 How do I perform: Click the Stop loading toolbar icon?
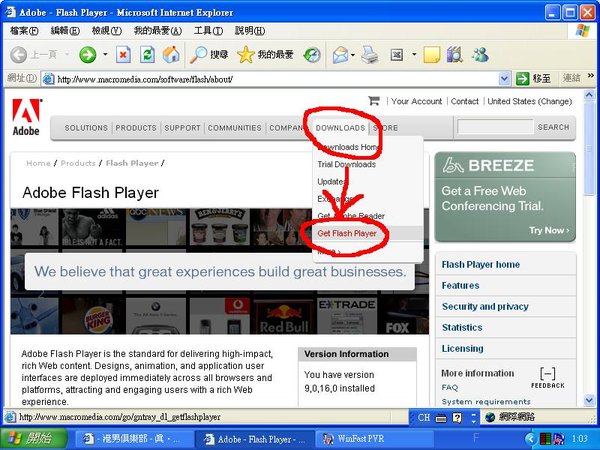123,54
